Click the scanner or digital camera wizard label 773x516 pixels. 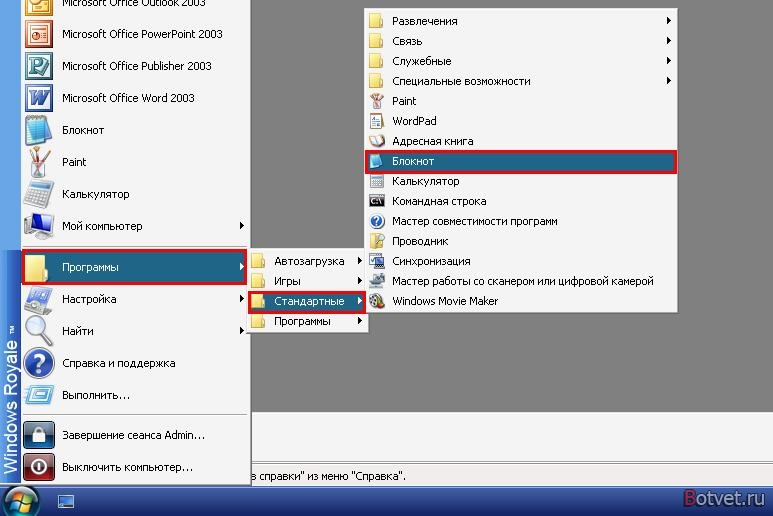(x=523, y=281)
